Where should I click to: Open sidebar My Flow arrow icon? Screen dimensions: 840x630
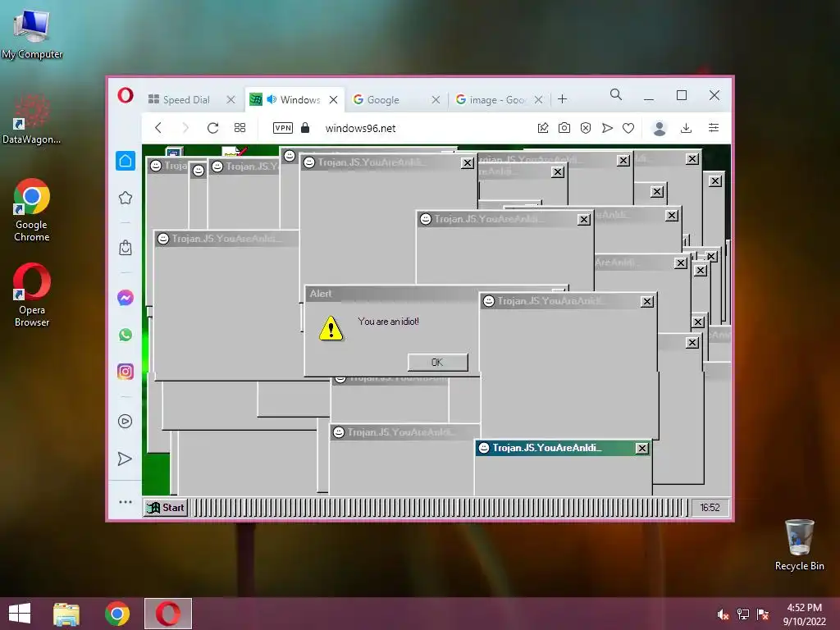125,459
